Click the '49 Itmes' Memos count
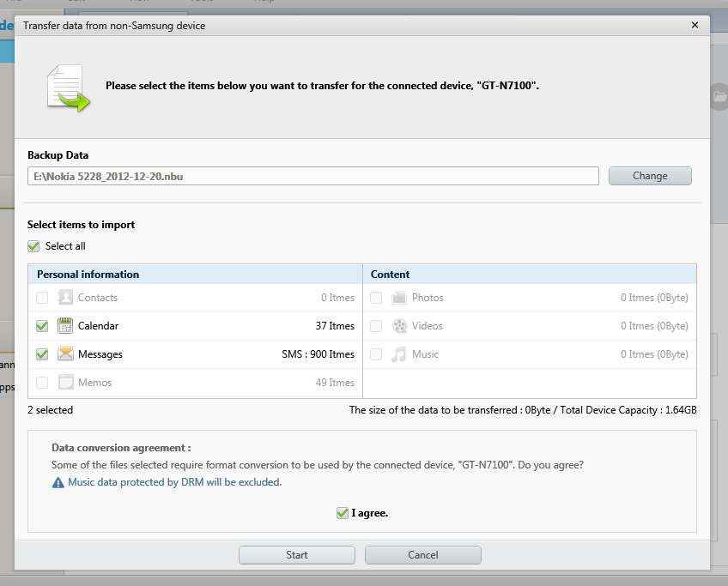This screenshot has width=728, height=586. [335, 383]
